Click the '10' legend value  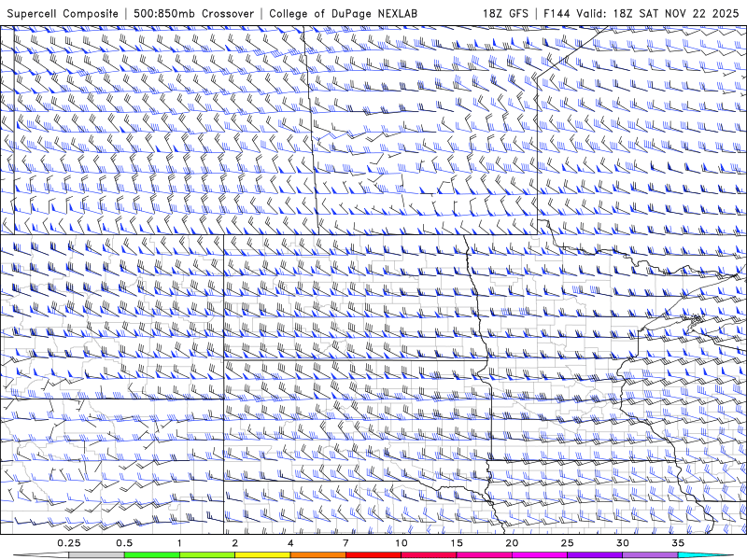click(402, 543)
